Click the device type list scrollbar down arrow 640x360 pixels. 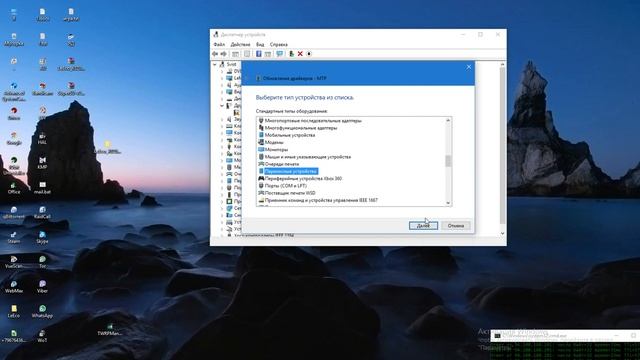click(448, 203)
